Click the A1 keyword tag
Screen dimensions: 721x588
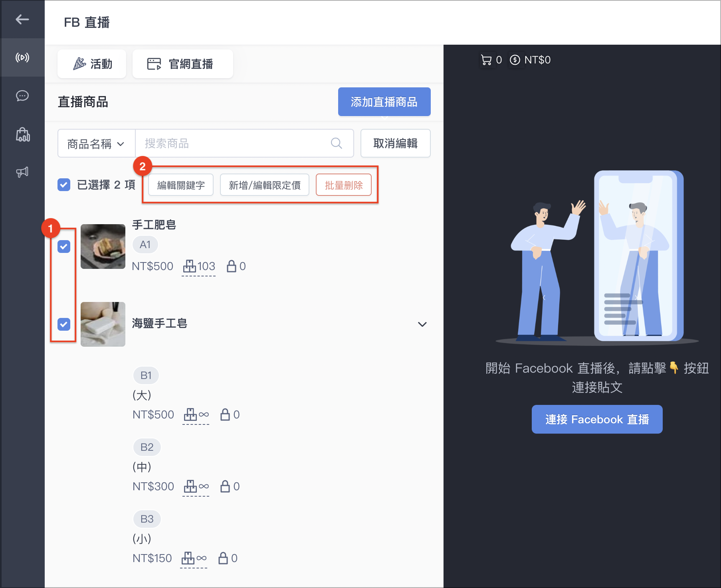(145, 245)
